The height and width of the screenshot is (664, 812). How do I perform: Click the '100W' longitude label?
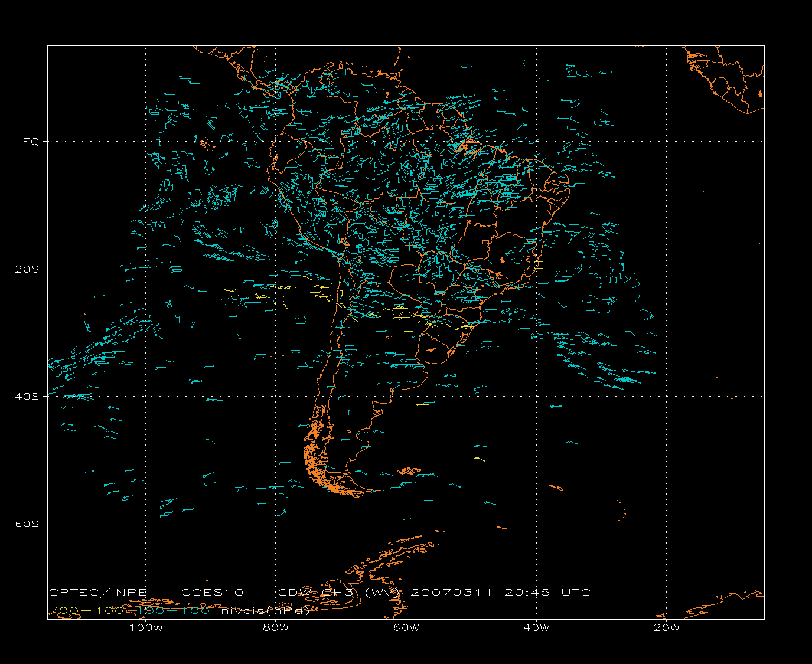pyautogui.click(x=146, y=627)
